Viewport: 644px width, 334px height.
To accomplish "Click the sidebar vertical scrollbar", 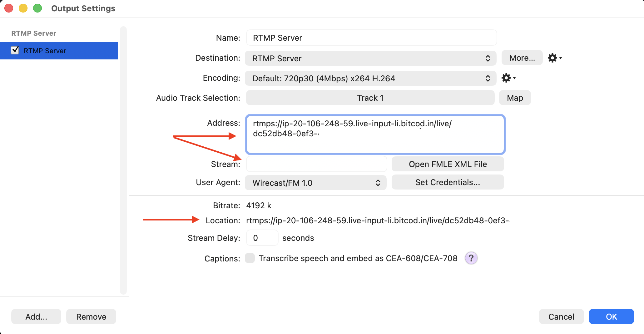I will (x=123, y=160).
